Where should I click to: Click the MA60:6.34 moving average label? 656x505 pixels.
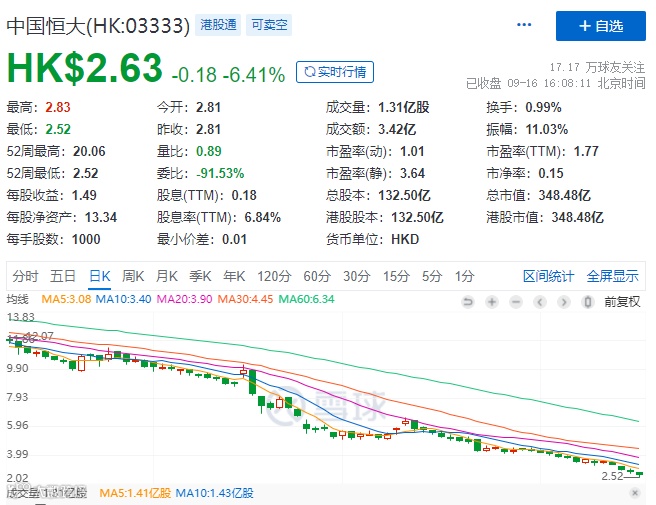(x=307, y=299)
